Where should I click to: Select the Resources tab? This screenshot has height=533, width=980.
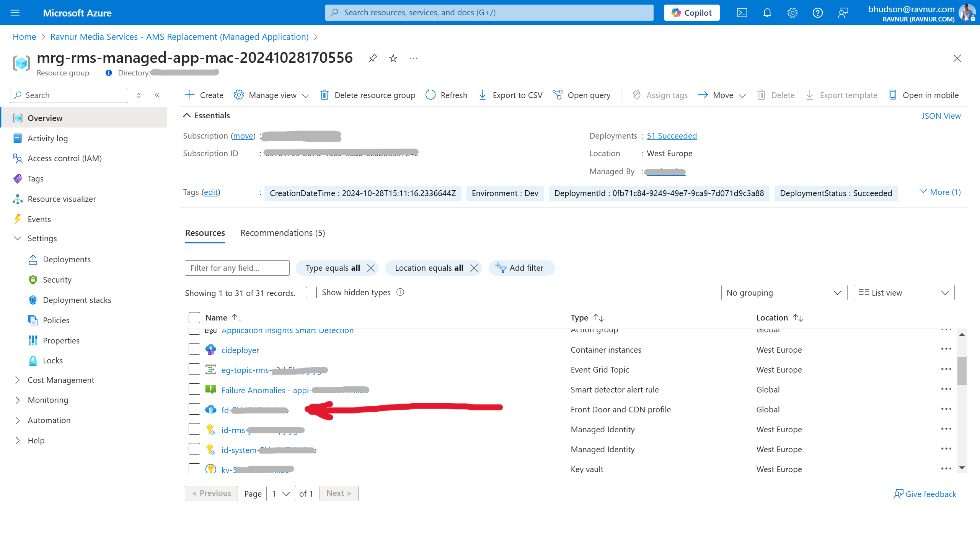[205, 233]
